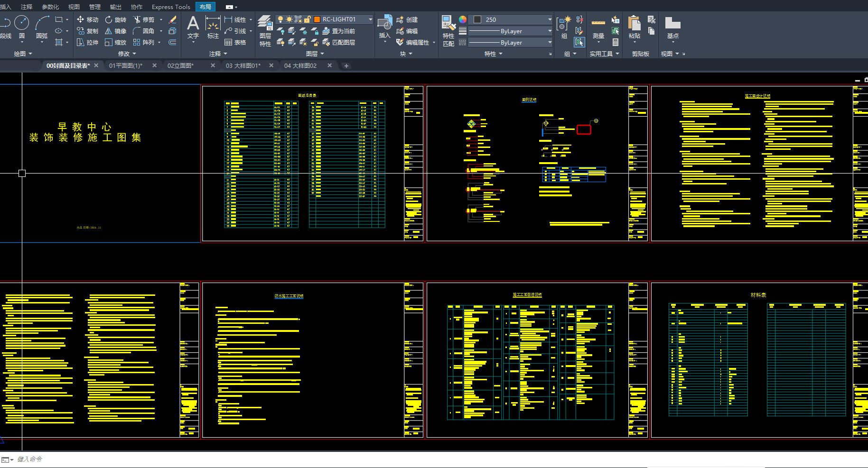
Task: Toggle the layer on/off lightbulb icon
Action: pyautogui.click(x=280, y=19)
